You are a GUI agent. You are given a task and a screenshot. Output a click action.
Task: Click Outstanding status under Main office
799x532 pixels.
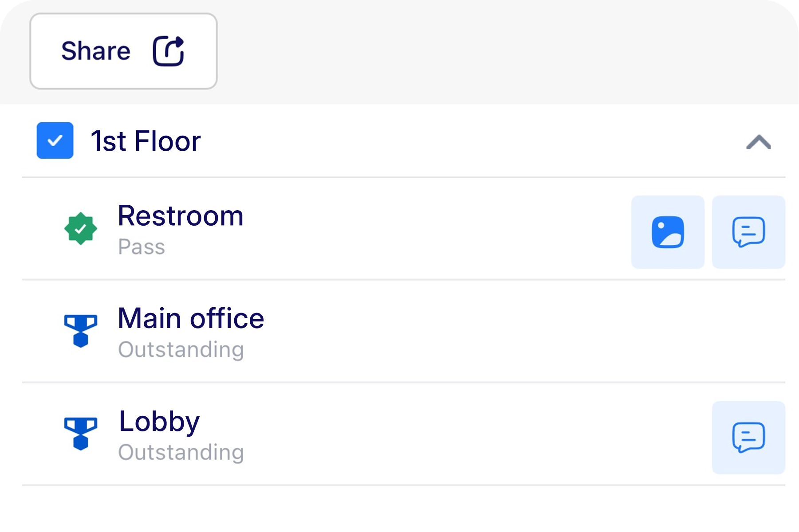[x=181, y=350]
